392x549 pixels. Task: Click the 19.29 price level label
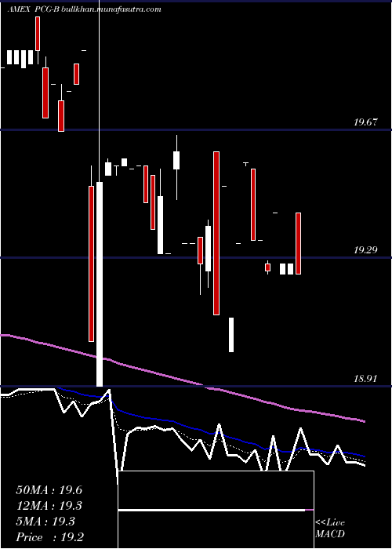[365, 250]
